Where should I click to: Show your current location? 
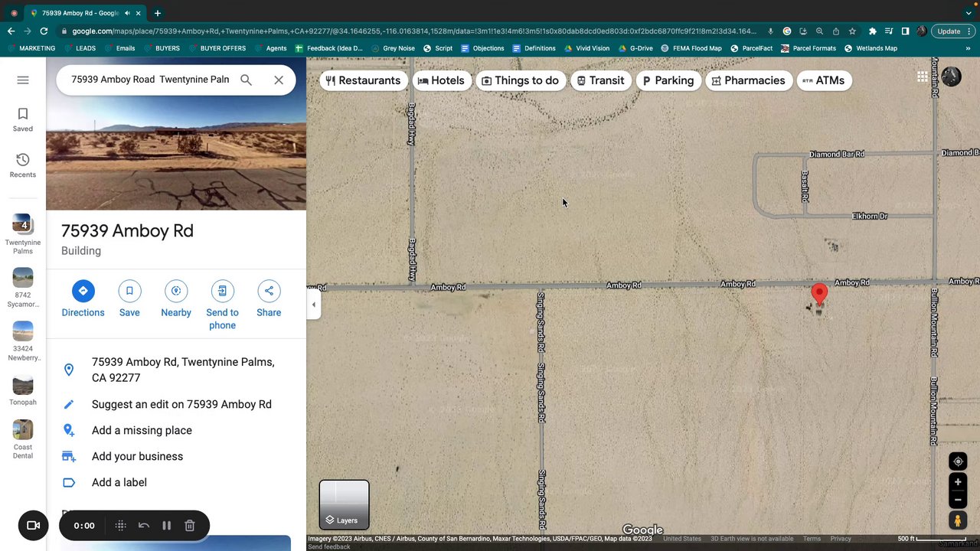click(958, 461)
